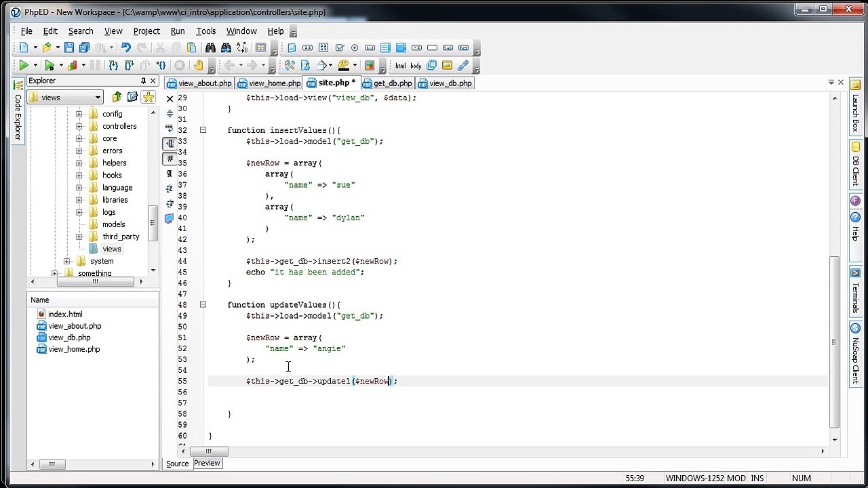Switch to the Preview view
This screenshot has width=868, height=488.
(x=207, y=464)
